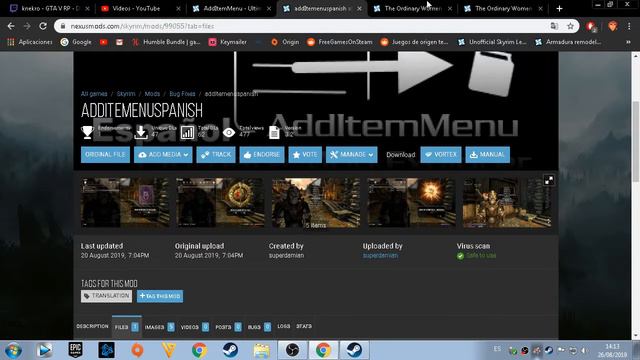Click the page vertical scrollbar thumb
The width and height of the screenshot is (640, 360).
(636, 141)
